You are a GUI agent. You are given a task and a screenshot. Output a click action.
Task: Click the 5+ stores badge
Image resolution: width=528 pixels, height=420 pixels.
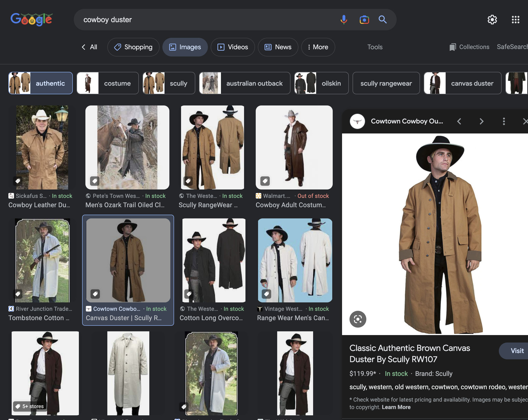(30, 406)
